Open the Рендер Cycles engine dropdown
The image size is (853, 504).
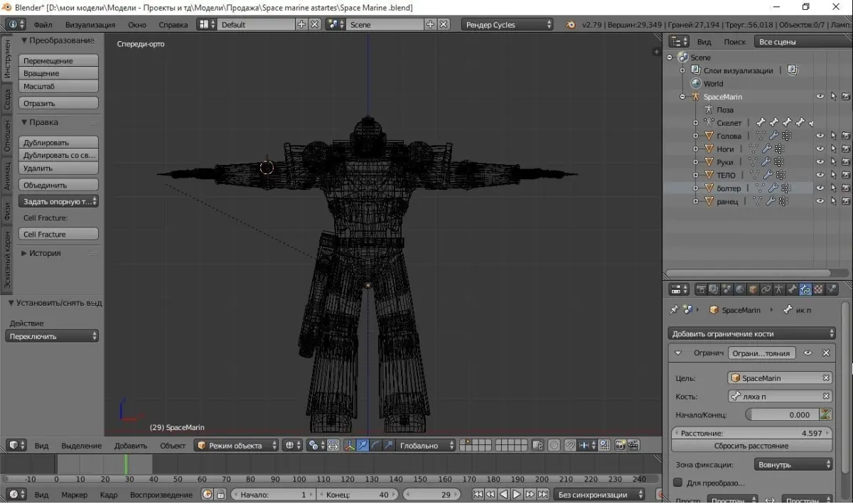[508, 24]
